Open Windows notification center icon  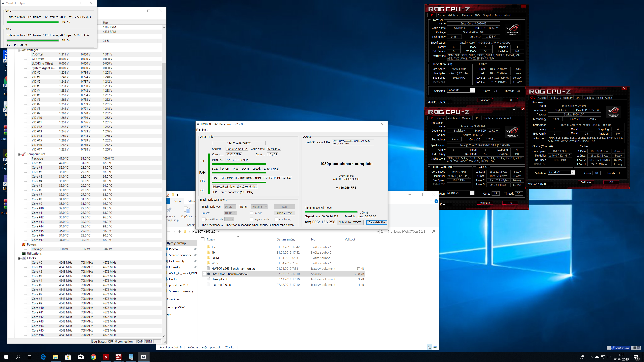point(636,357)
